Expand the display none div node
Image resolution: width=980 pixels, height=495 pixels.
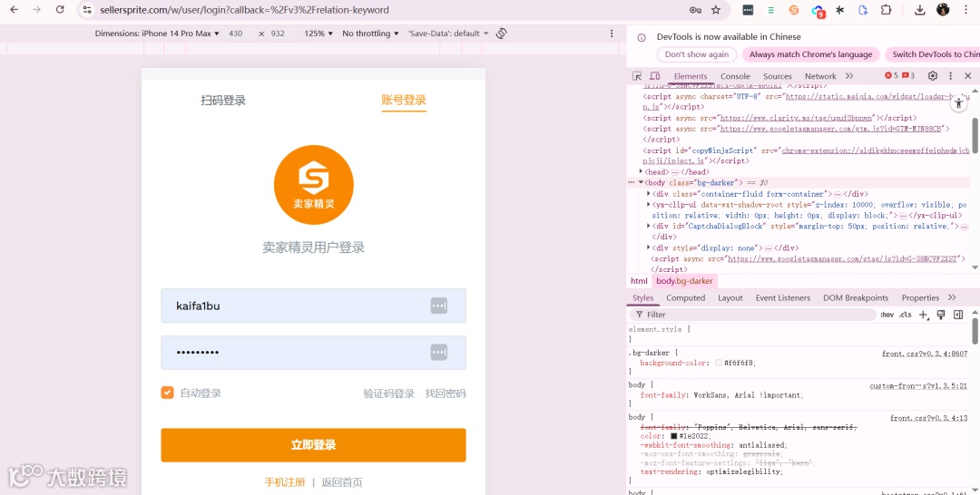tap(649, 247)
